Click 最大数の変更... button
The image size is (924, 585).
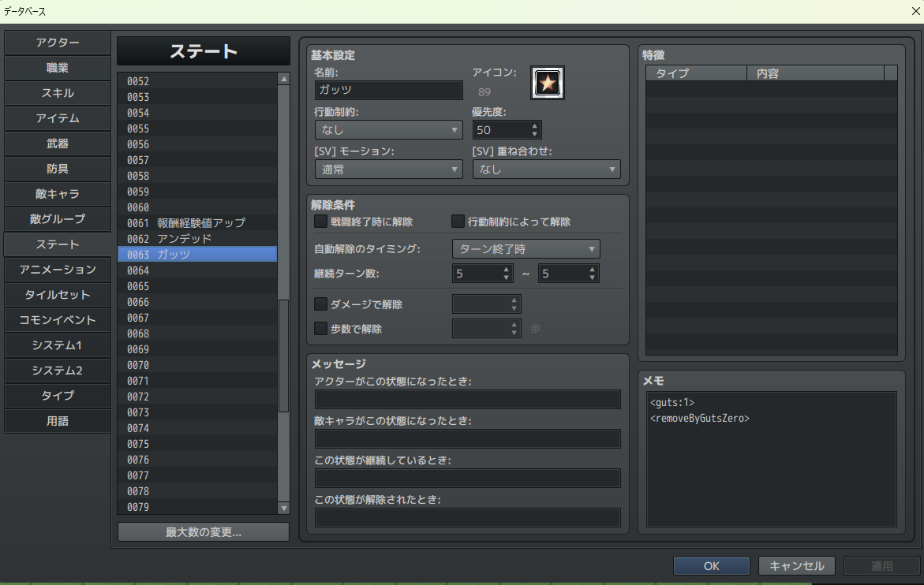point(204,532)
